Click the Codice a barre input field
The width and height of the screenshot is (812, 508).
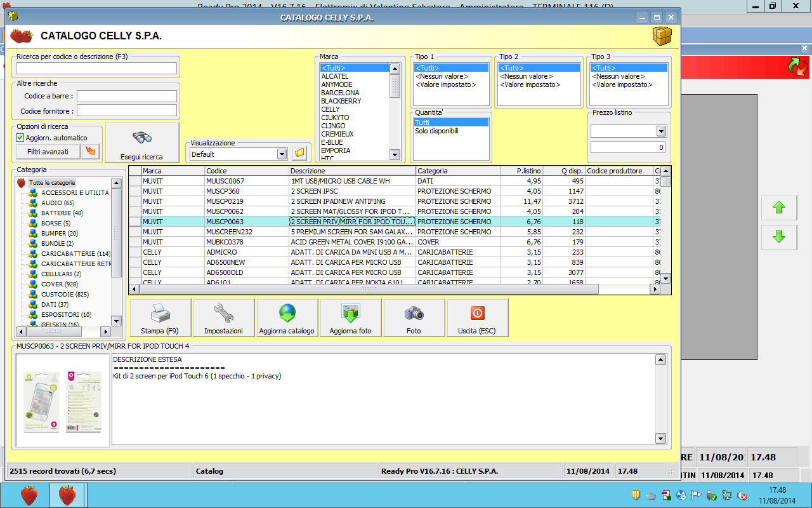click(x=126, y=96)
